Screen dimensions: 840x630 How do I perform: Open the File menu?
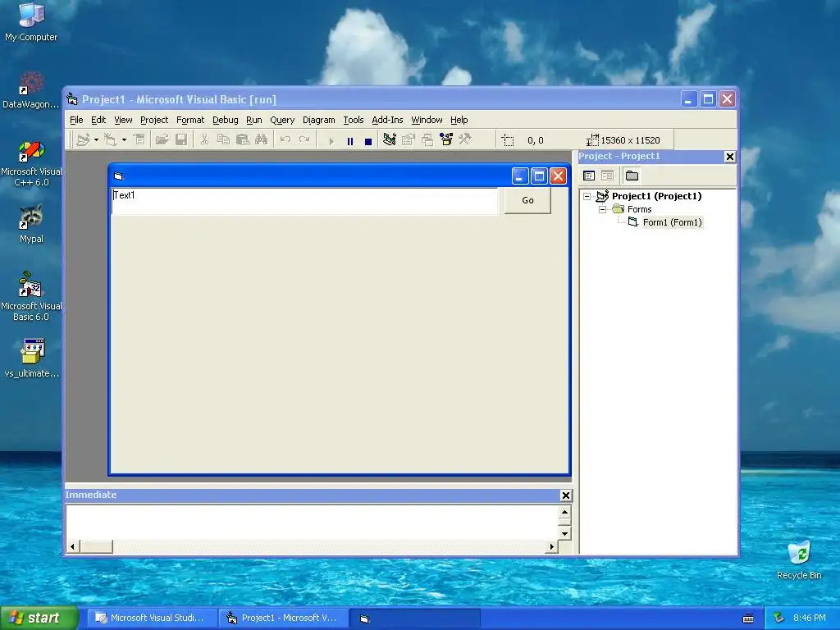(x=76, y=120)
